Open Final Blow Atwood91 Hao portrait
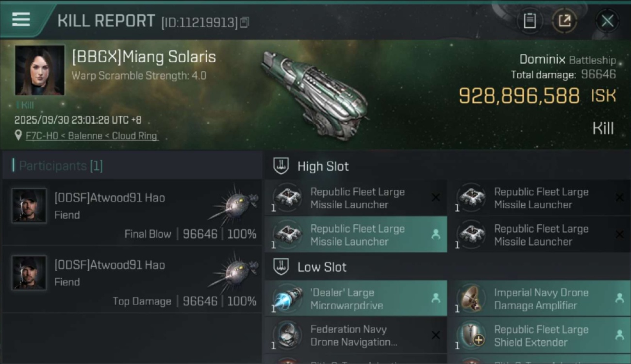 tap(29, 206)
